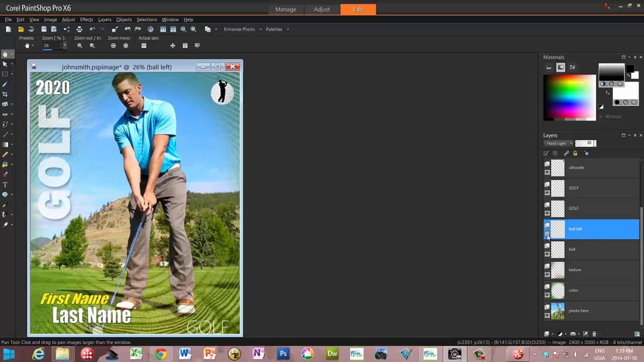The width and height of the screenshot is (644, 362).
Task: Select the Pan tool in the toolbox
Action: point(5,54)
